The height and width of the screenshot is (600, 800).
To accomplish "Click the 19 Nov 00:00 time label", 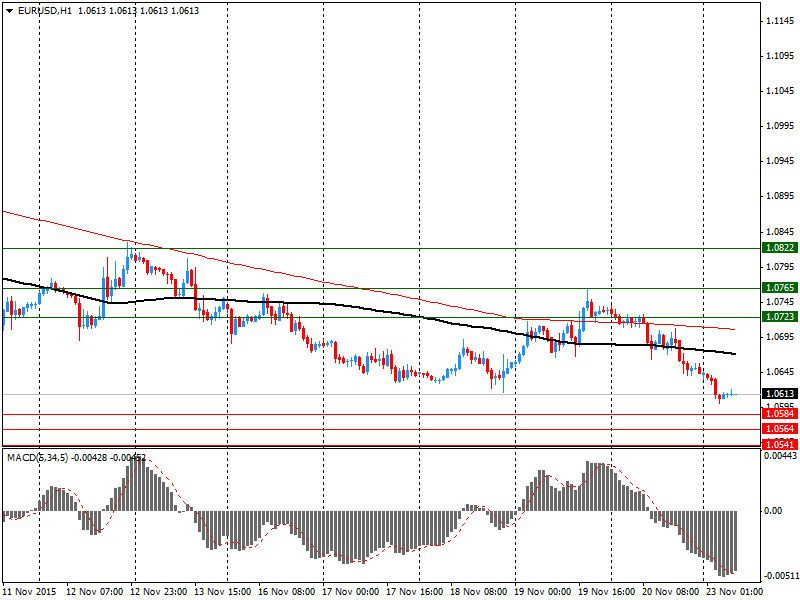I will click(543, 592).
